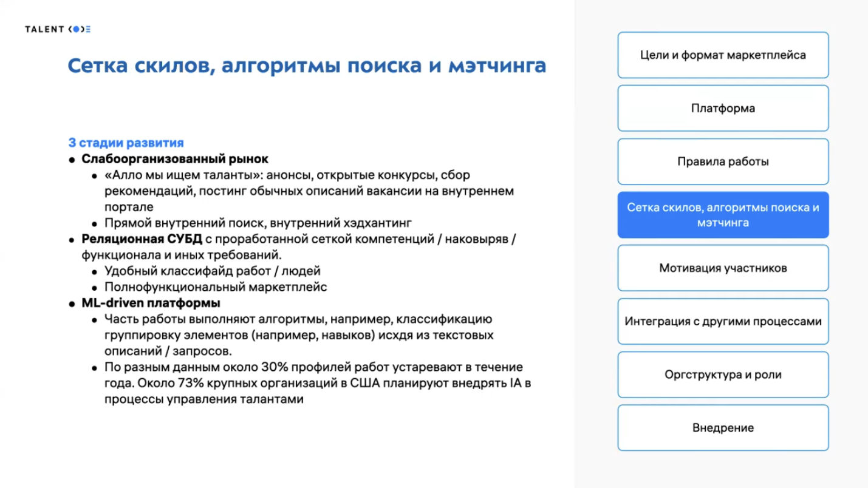868x488 pixels.
Task: Go to 'Правила работы' section
Action: (x=723, y=162)
